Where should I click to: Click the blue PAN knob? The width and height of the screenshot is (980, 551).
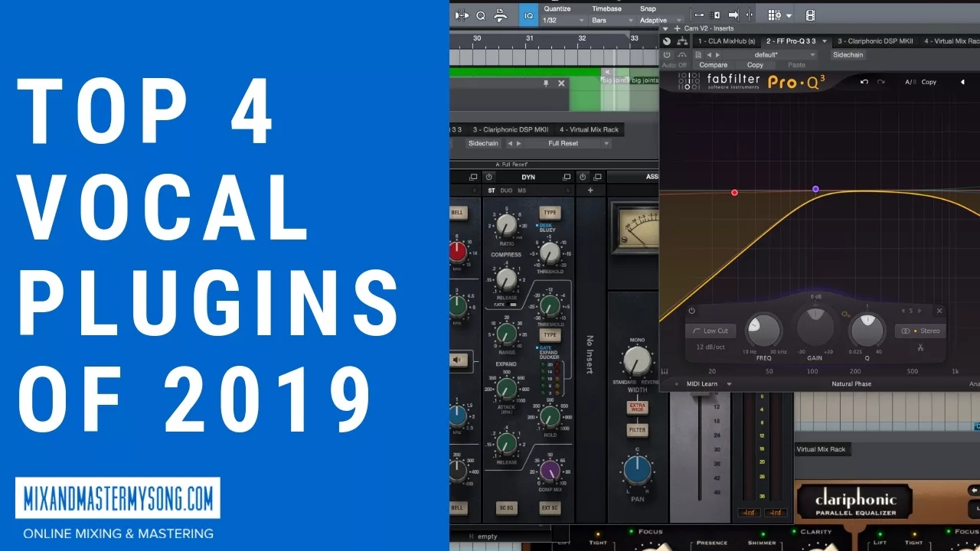click(637, 470)
